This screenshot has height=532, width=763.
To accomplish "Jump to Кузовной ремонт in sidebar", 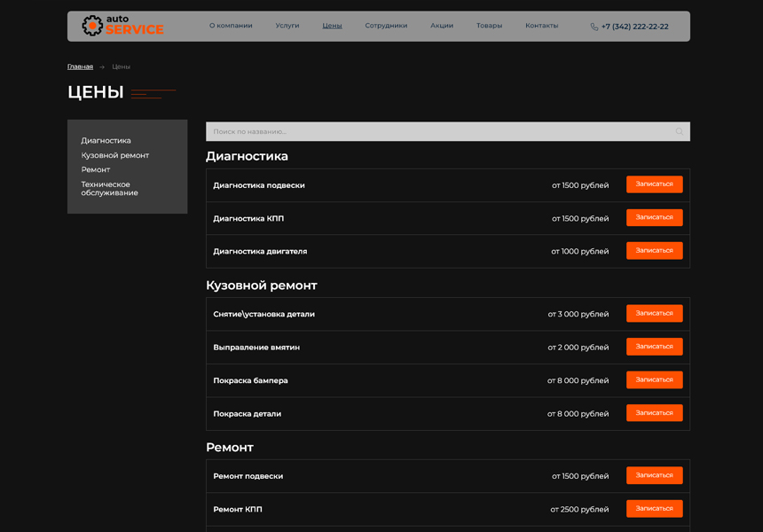I will (114, 155).
